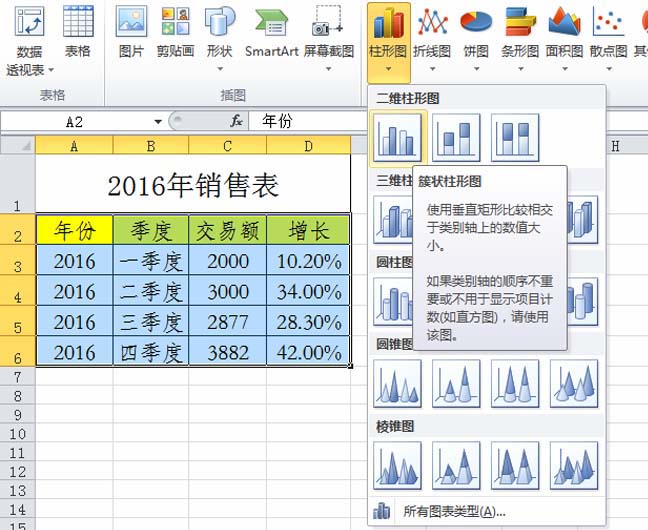Click the 表格 table icon
This screenshot has height=530, width=648.
77,32
